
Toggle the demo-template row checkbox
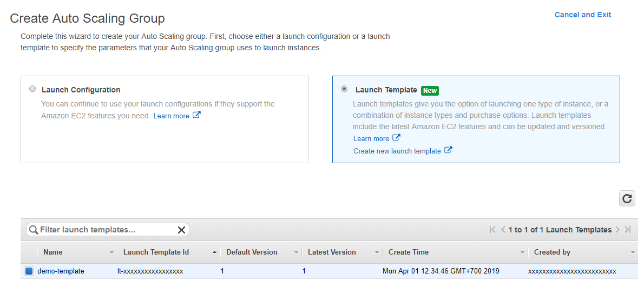pyautogui.click(x=29, y=271)
